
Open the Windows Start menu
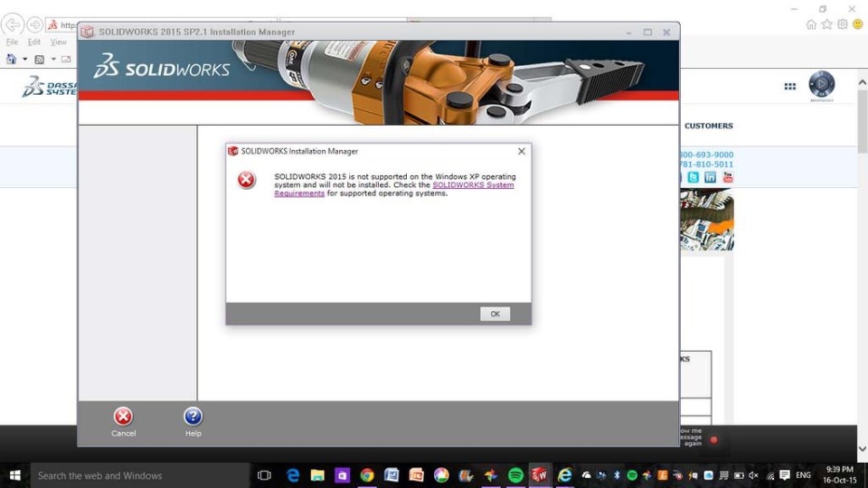tap(15, 475)
